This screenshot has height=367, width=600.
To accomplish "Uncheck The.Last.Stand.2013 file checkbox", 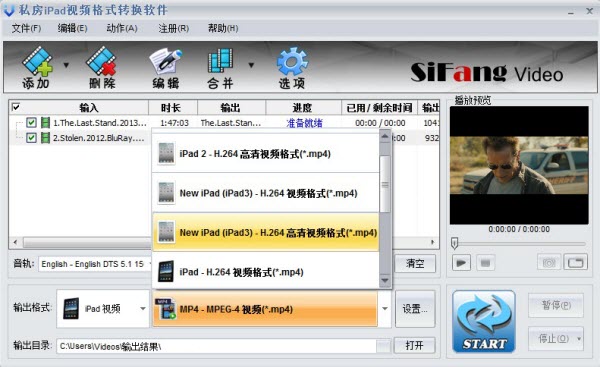I will point(31,123).
